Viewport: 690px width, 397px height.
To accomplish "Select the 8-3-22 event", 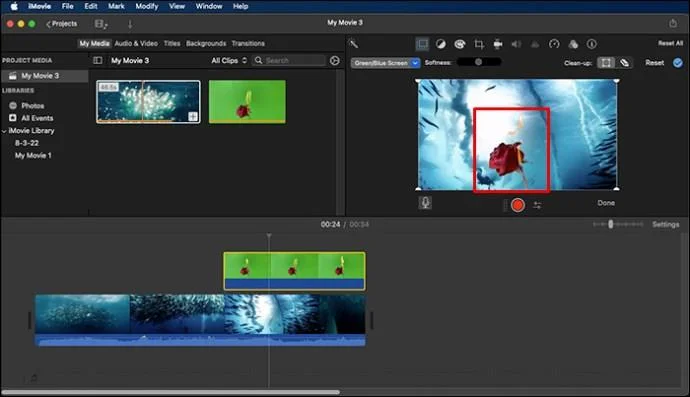I will pos(26,143).
